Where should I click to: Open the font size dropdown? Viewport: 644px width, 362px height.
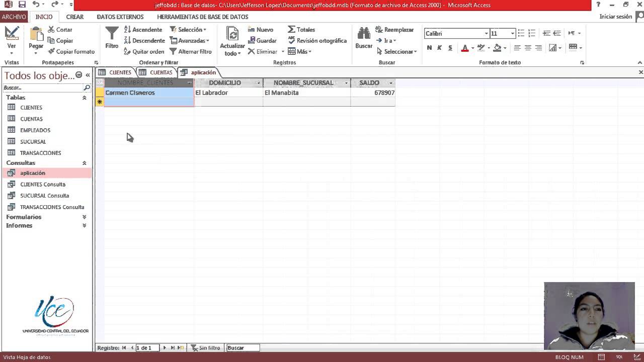(x=513, y=34)
